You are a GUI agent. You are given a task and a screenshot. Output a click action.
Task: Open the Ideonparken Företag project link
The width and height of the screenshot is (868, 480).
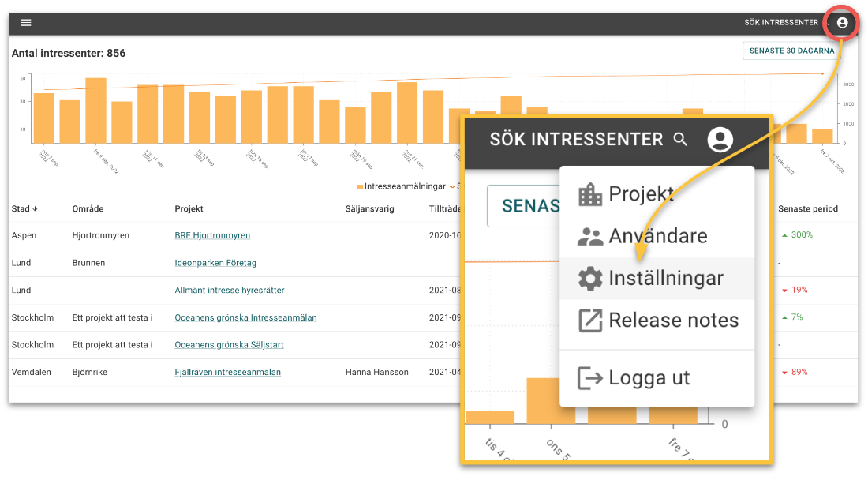point(215,263)
